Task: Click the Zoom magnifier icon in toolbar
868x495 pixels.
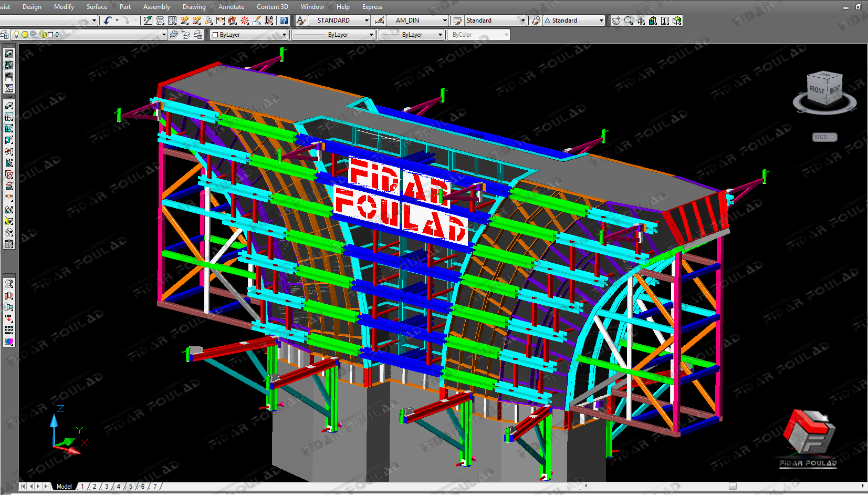Action: pyautogui.click(x=629, y=20)
